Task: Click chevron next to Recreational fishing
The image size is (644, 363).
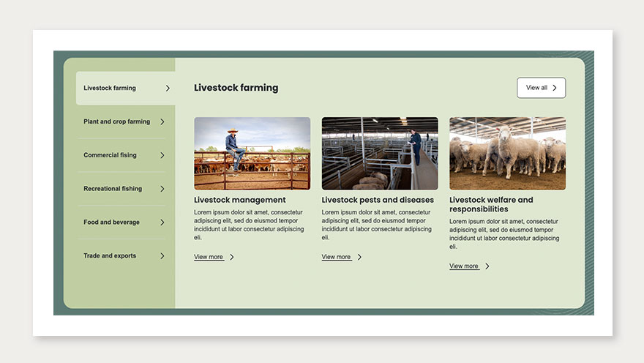Action: click(x=162, y=189)
